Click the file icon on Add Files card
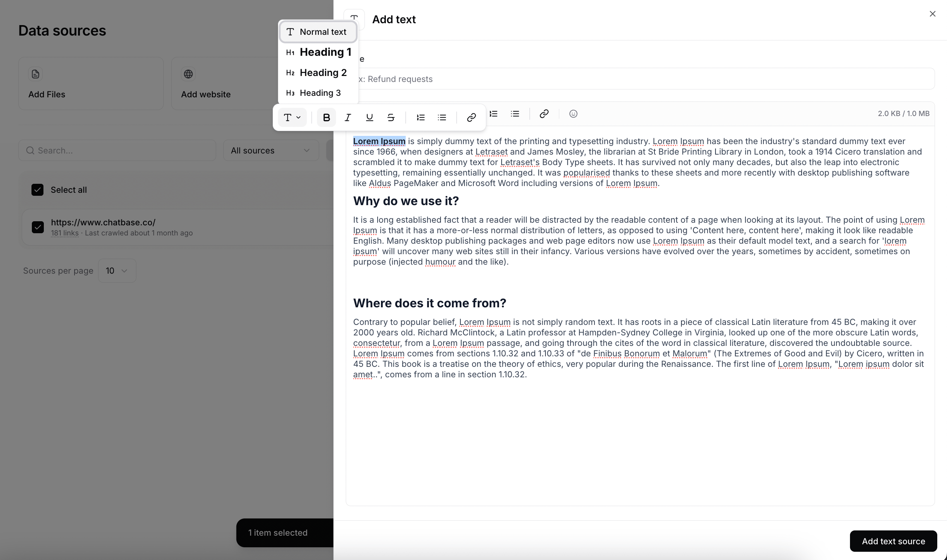 36,74
